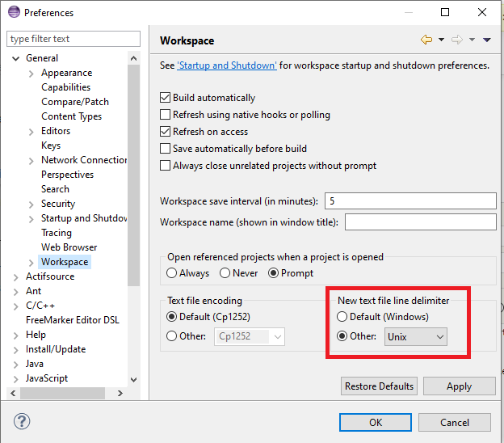Enable Refresh using native hooks or polling
This screenshot has height=443, width=504.
pos(166,115)
